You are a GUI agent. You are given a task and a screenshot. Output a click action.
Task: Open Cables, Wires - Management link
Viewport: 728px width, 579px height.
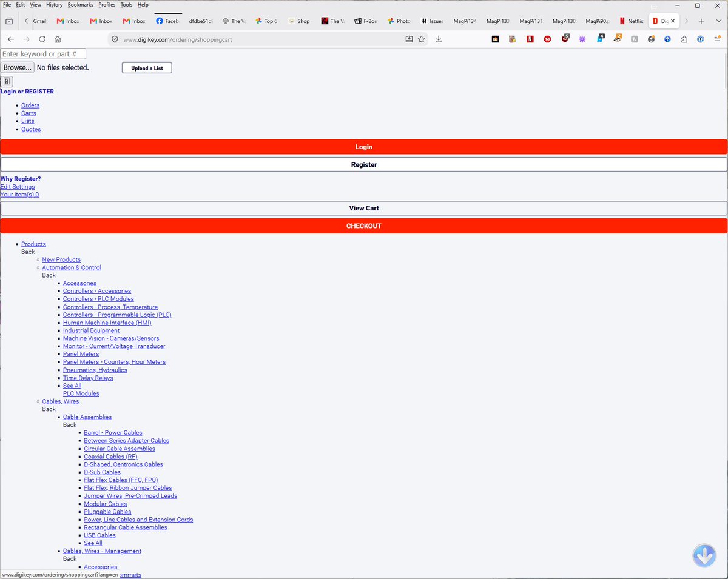point(102,551)
